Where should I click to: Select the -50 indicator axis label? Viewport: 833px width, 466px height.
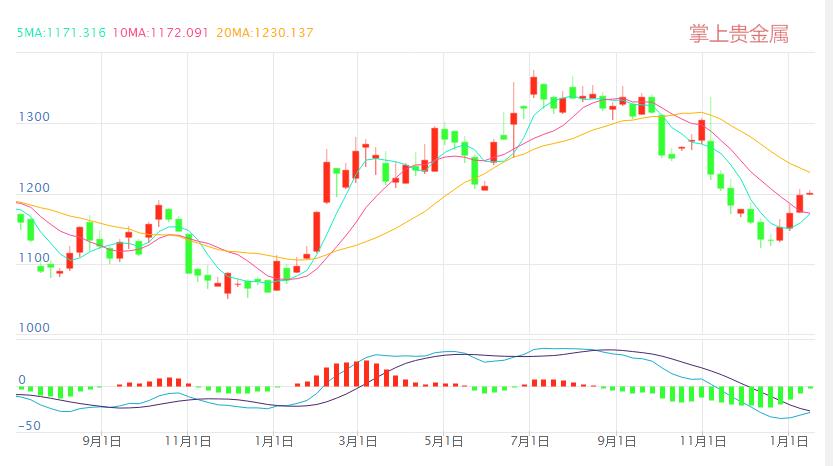(x=28, y=426)
